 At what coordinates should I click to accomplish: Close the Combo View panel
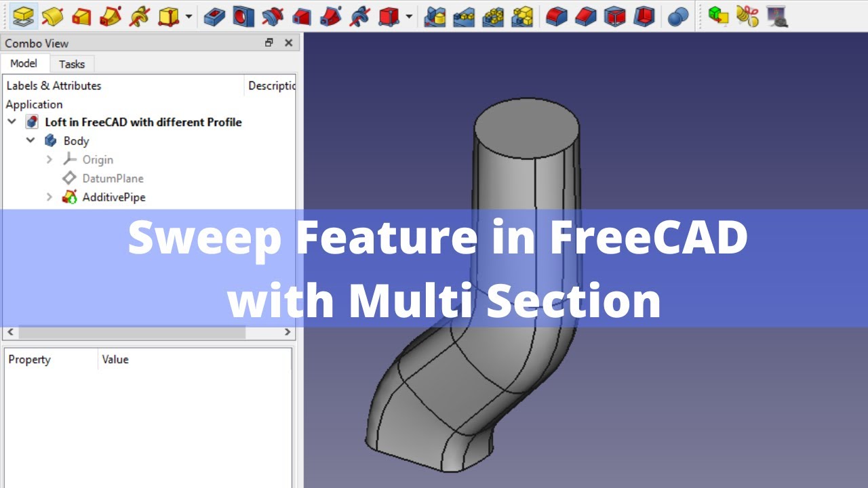tap(288, 43)
